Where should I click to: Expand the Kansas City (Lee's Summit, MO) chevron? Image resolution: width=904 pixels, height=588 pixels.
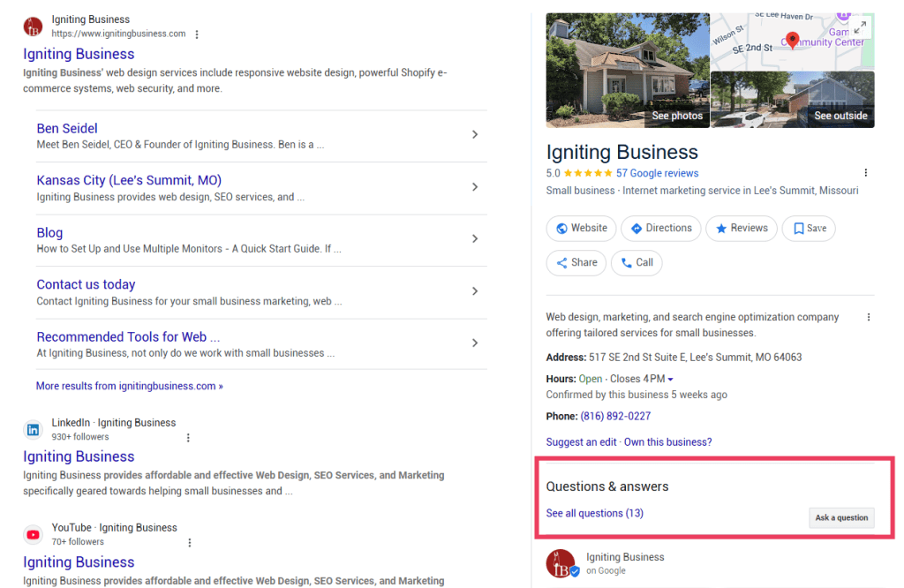coord(475,187)
